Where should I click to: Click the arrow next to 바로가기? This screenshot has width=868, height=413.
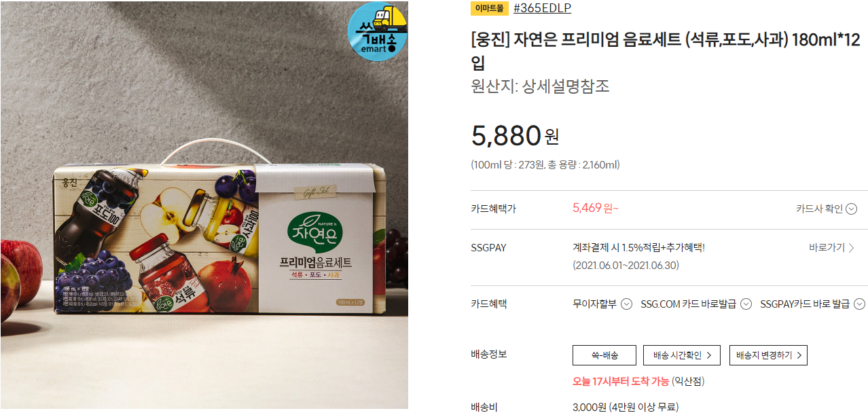pos(852,248)
